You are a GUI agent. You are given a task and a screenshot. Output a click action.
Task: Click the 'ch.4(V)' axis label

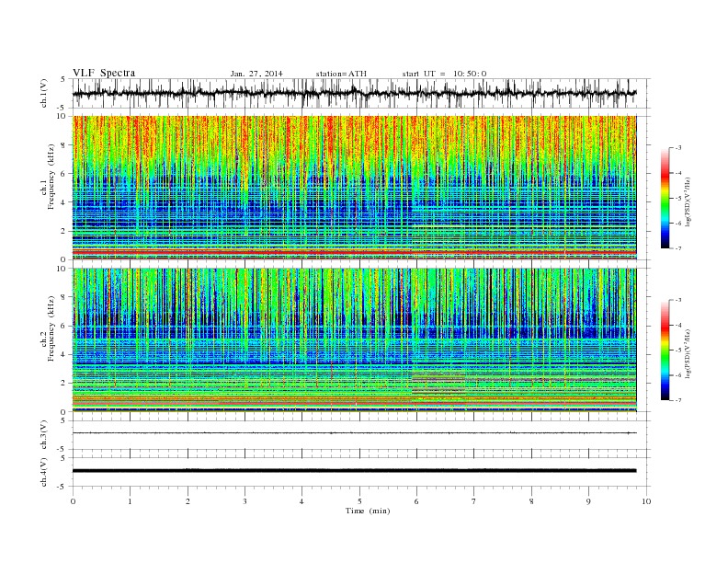pyautogui.click(x=44, y=472)
